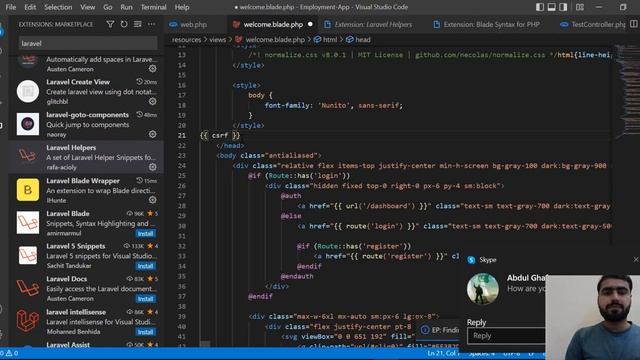Click unsaved dot on welcome.blade.php tab

tap(310, 24)
